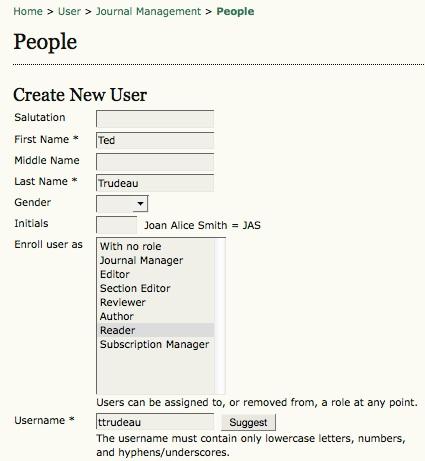Click the People breadcrumb link
This screenshot has width=425, height=461.
(x=235, y=11)
